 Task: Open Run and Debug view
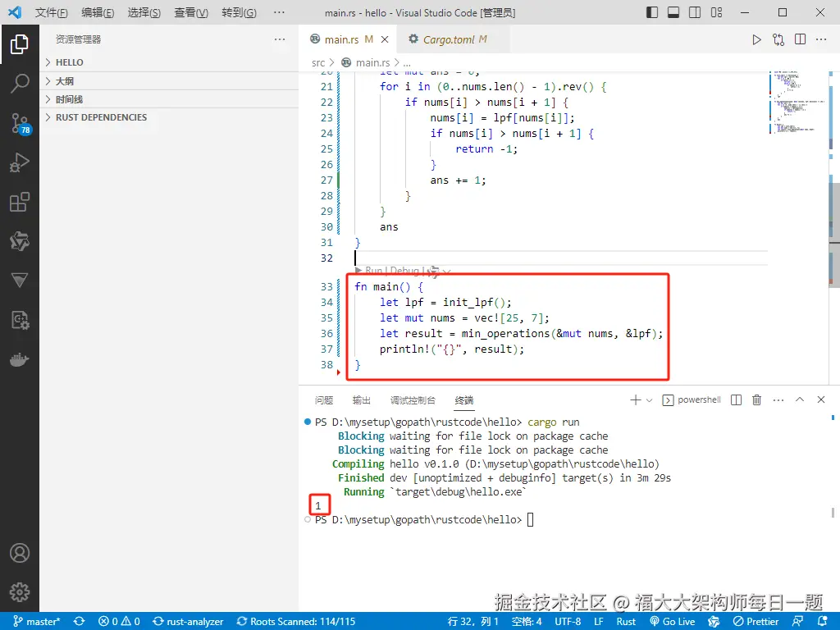(x=20, y=162)
